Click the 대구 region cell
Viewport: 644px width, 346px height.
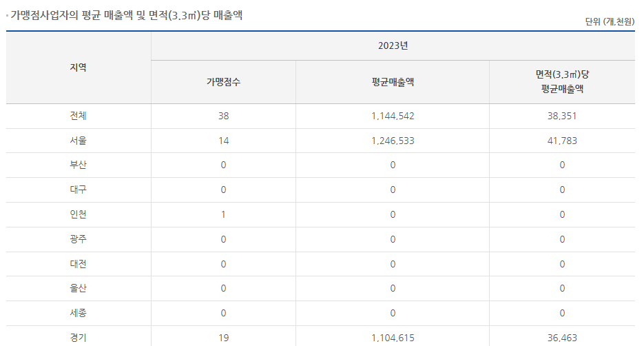[x=78, y=190]
